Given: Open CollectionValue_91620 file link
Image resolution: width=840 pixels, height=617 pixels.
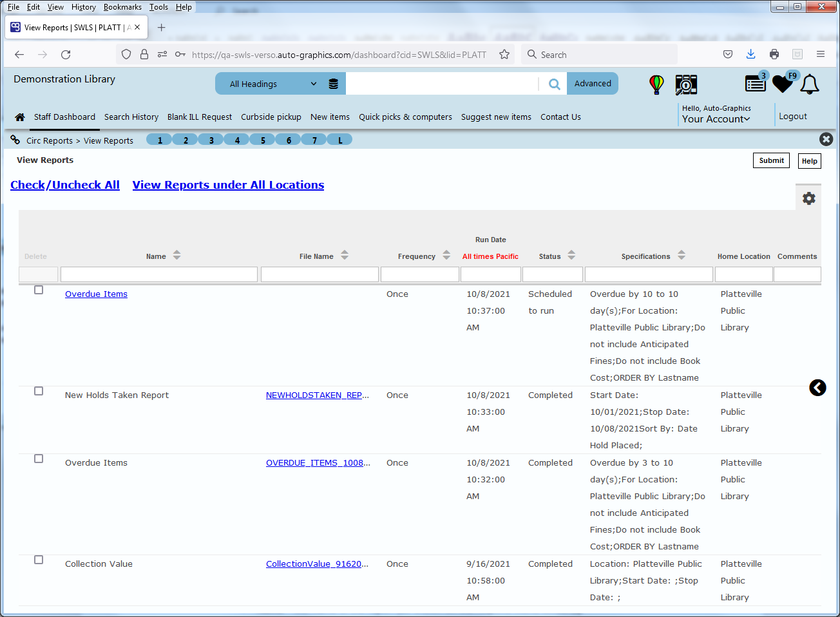Looking at the screenshot, I should tap(318, 564).
